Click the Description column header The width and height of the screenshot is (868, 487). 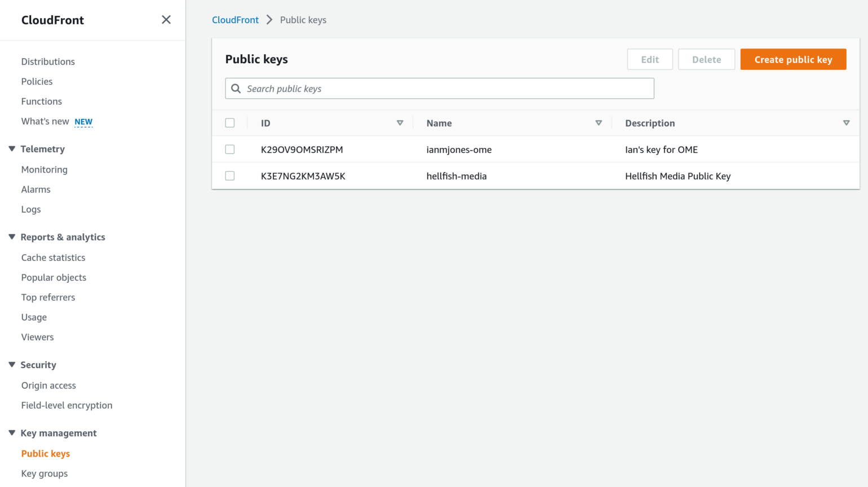pyautogui.click(x=650, y=123)
